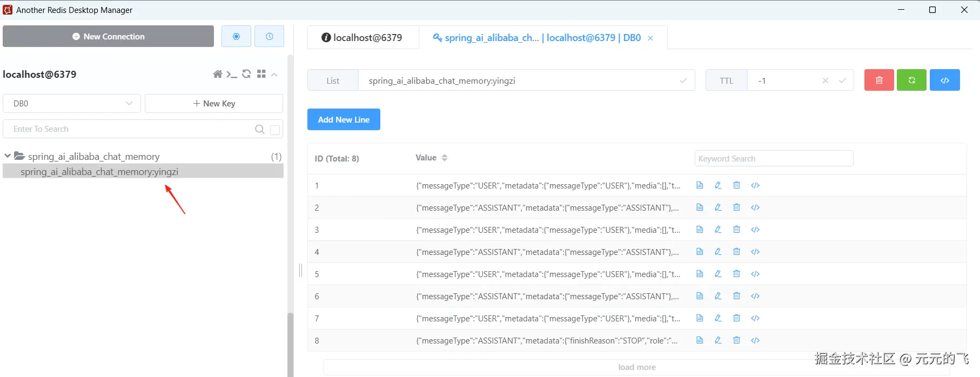Delete row 5 using trash icon
The width and height of the screenshot is (980, 377).
(x=736, y=274)
